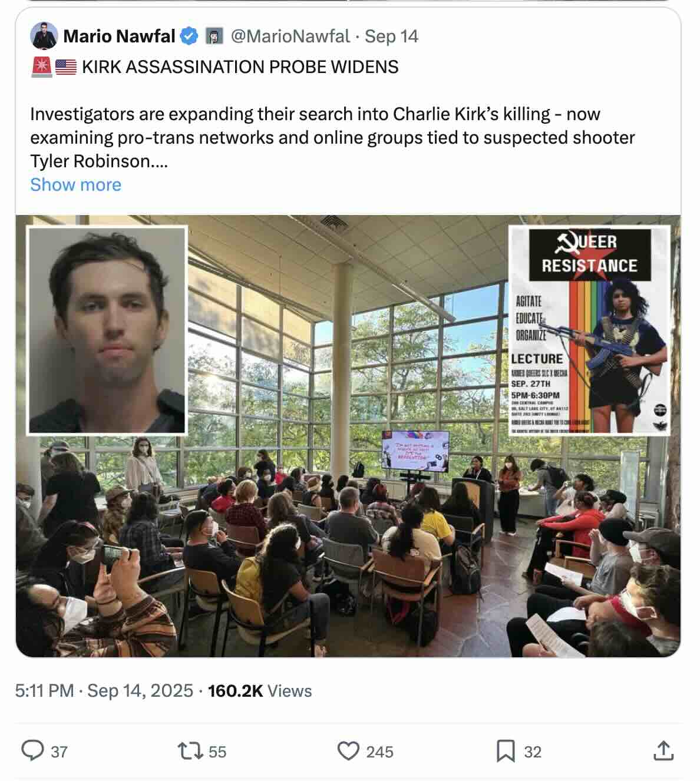The image size is (700, 781).
Task: Click the blue verified badge
Action: [189, 36]
